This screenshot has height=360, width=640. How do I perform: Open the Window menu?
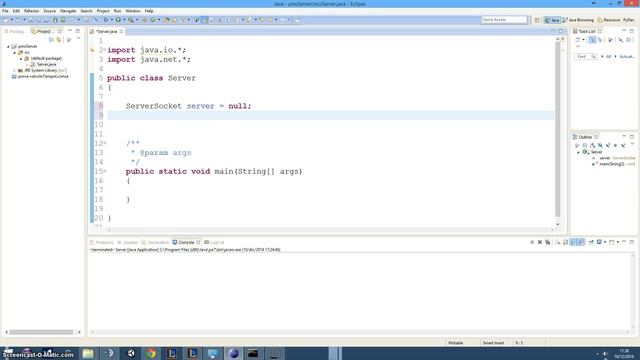click(x=133, y=11)
